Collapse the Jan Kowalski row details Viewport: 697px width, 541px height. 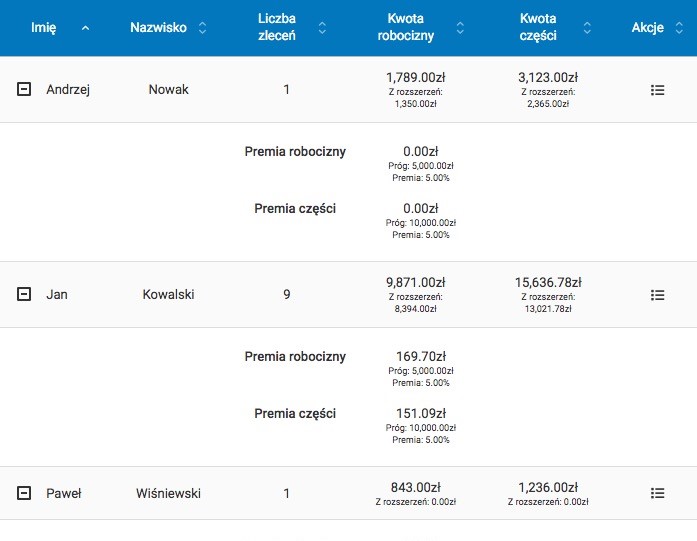tap(24, 295)
